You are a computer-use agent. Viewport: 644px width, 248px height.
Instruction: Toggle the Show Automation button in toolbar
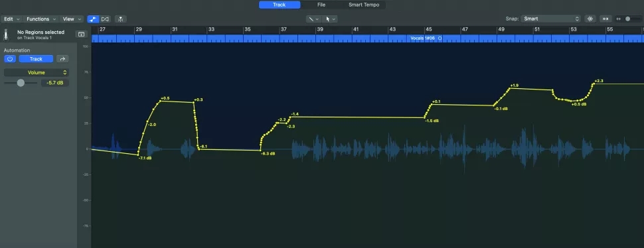point(93,19)
